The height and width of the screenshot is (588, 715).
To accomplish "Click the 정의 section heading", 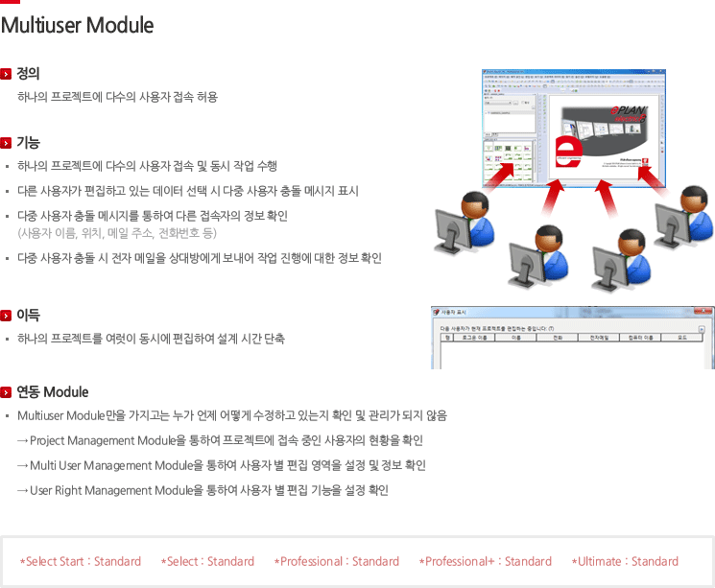I will click(x=28, y=74).
